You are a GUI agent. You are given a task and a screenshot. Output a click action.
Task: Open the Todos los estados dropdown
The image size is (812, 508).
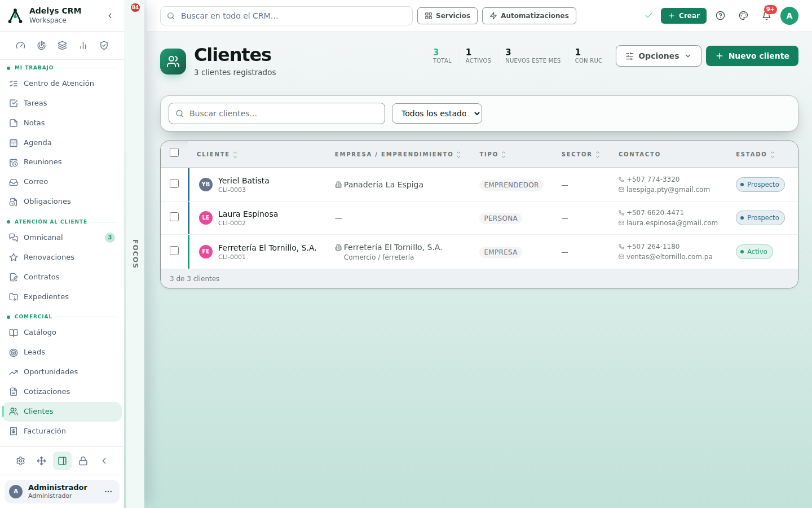tap(437, 113)
